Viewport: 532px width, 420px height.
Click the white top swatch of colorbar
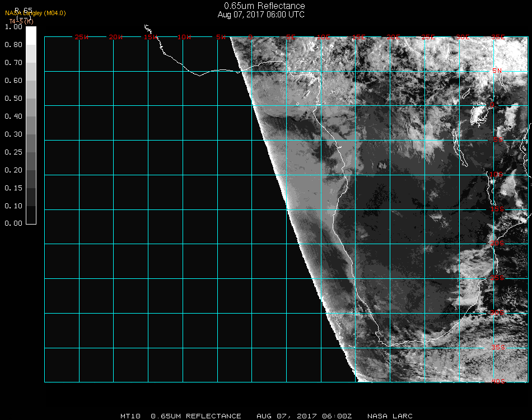(31, 36)
